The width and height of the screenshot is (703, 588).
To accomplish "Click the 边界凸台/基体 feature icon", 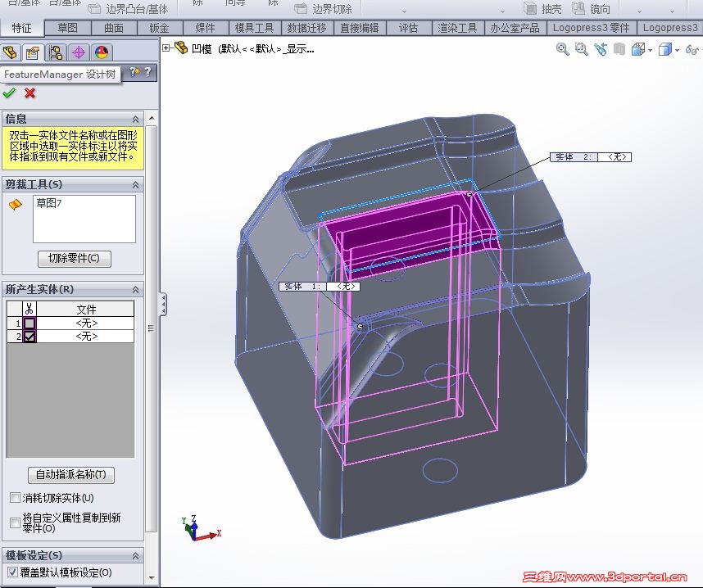I will tap(94, 8).
